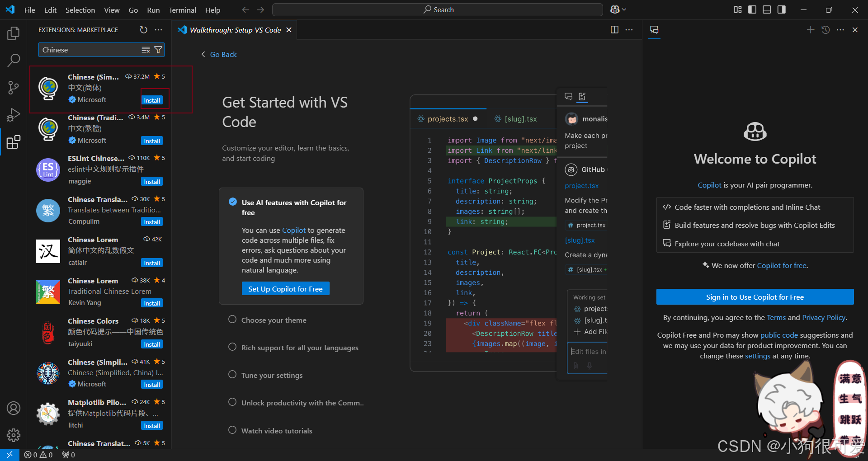The image size is (868, 461).
Task: Click the Copilot chat panel icon
Action: [654, 30]
